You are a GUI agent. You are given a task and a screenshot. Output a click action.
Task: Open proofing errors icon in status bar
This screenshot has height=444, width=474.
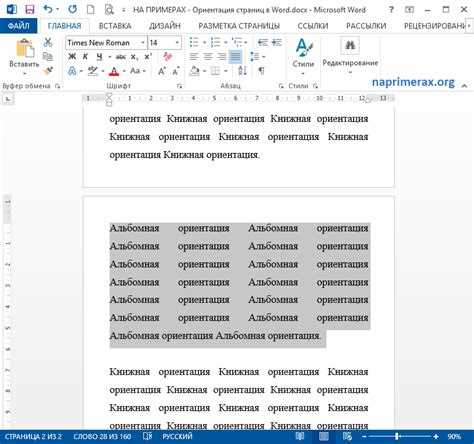click(148, 436)
